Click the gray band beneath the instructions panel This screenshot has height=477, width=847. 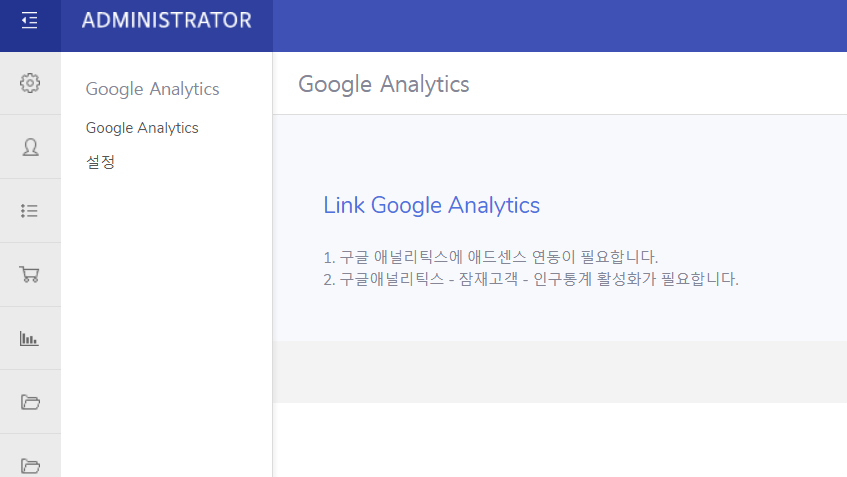[x=560, y=372]
